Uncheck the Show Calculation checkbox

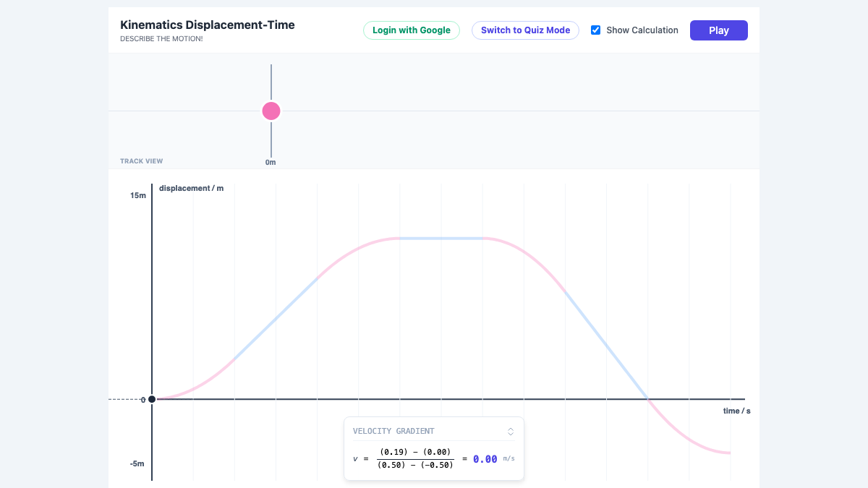pos(596,30)
